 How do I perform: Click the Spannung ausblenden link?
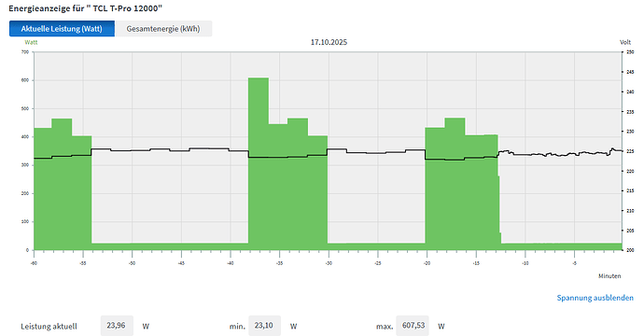595,298
